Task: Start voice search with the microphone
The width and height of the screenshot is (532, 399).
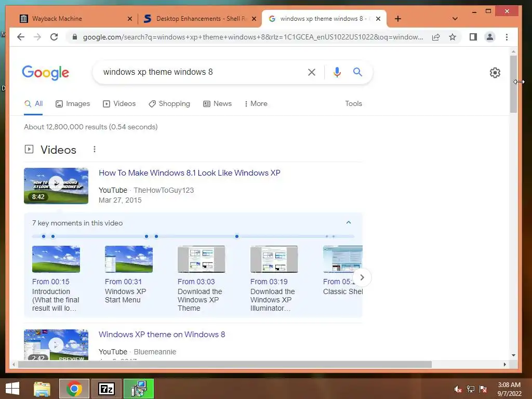Action: coord(337,72)
